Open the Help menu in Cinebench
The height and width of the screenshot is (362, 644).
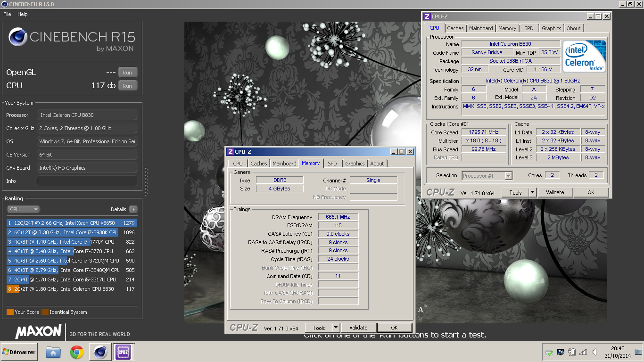click(x=23, y=14)
